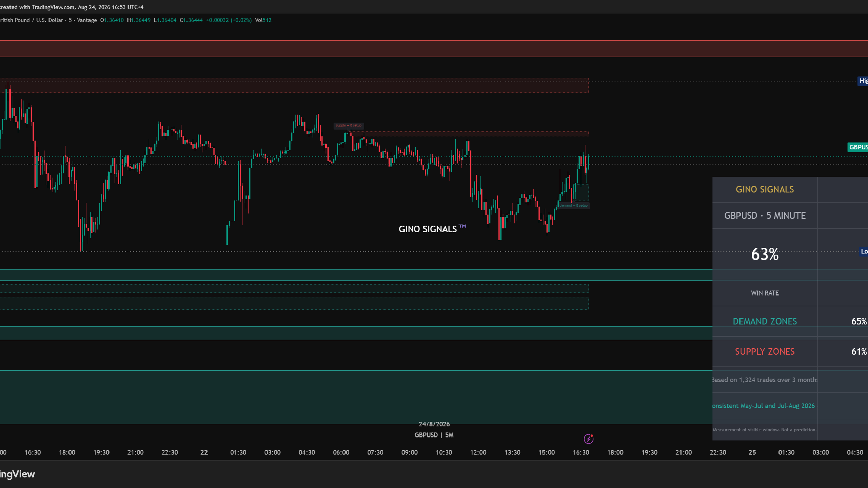
Task: Click the DEMAND ZONES row label
Action: 765,321
